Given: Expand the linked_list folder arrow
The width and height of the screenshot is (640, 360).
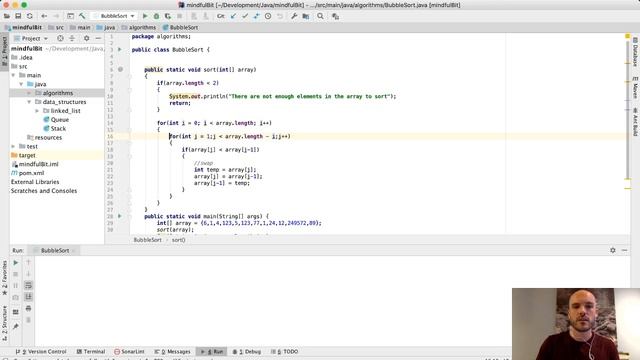Looking at the screenshot, I should [37, 111].
